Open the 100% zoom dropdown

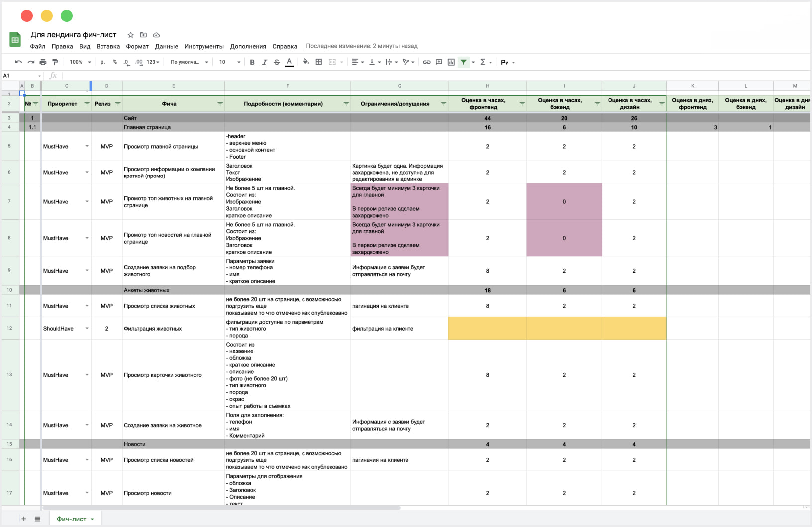80,62
